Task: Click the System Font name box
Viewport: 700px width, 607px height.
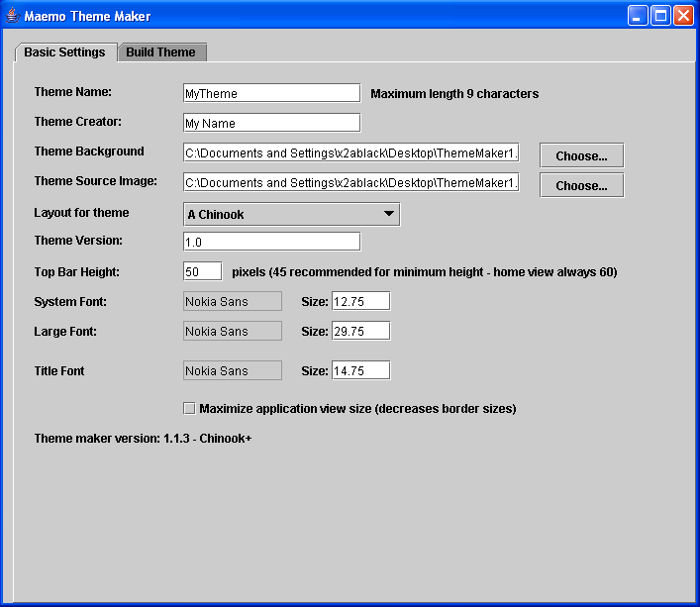Action: pos(233,301)
